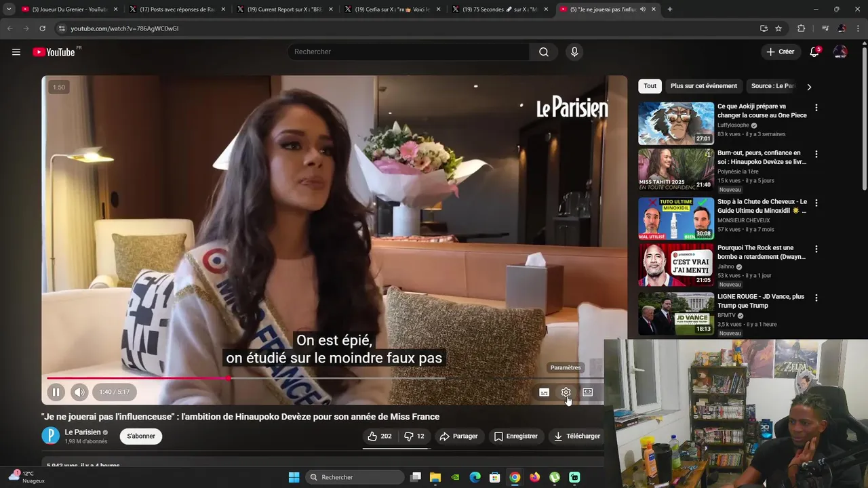Pause the video

[56, 392]
